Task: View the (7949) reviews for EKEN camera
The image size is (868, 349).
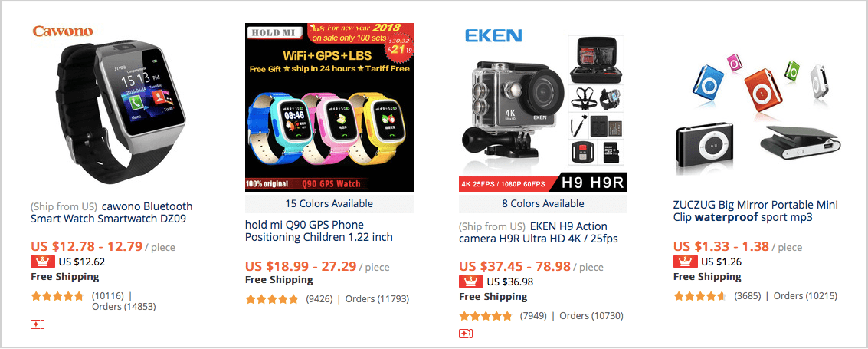Action: point(533,316)
